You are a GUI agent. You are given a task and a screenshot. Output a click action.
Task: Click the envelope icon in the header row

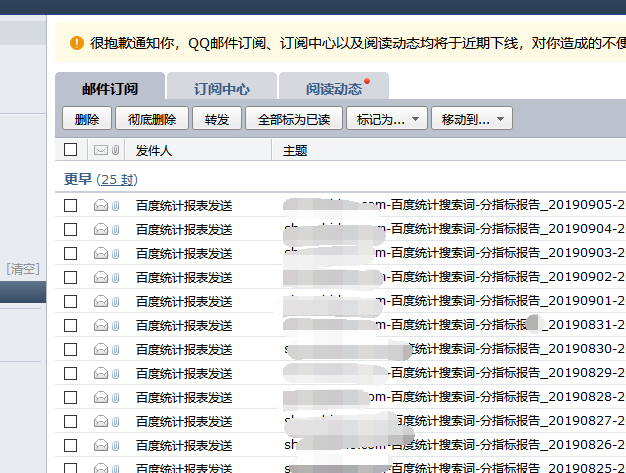click(x=101, y=150)
